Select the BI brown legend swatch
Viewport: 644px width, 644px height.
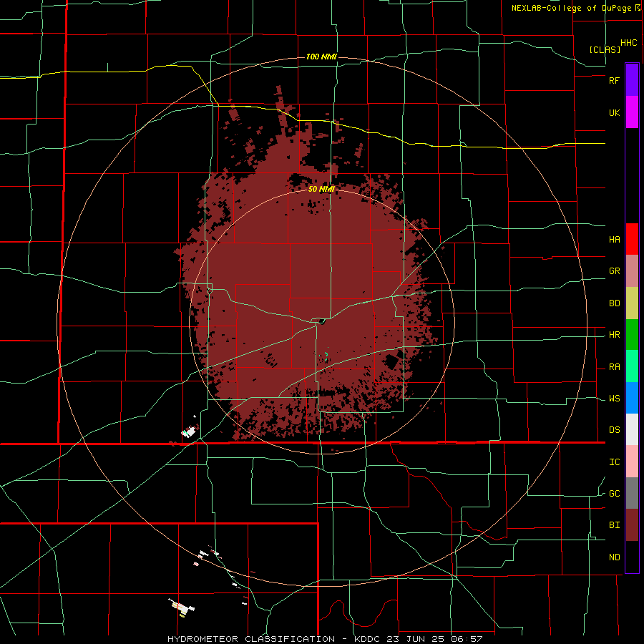[632, 525]
